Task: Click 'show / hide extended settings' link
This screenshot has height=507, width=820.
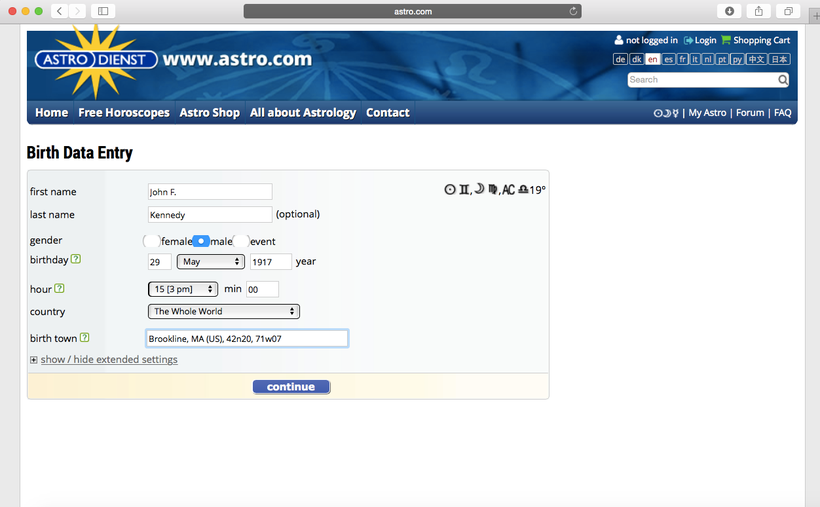Action: (109, 359)
